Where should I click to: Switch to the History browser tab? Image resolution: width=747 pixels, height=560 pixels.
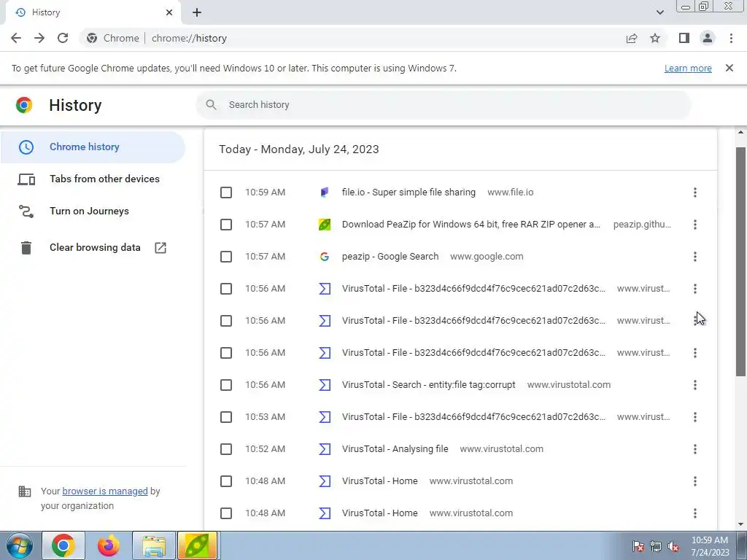(93, 12)
